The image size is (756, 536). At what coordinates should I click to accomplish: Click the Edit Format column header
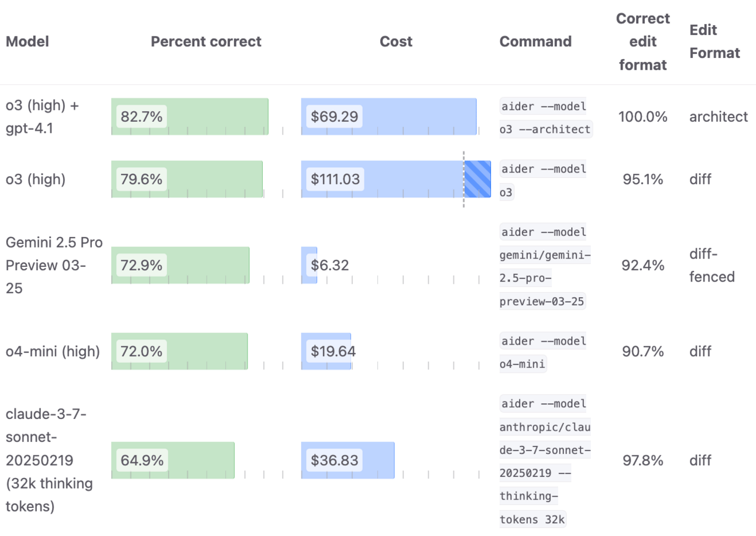click(x=714, y=42)
